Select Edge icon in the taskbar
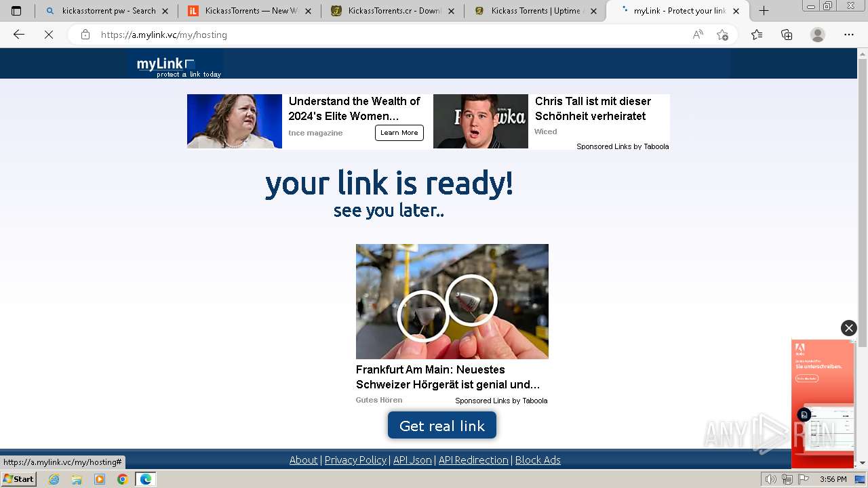 click(146, 479)
